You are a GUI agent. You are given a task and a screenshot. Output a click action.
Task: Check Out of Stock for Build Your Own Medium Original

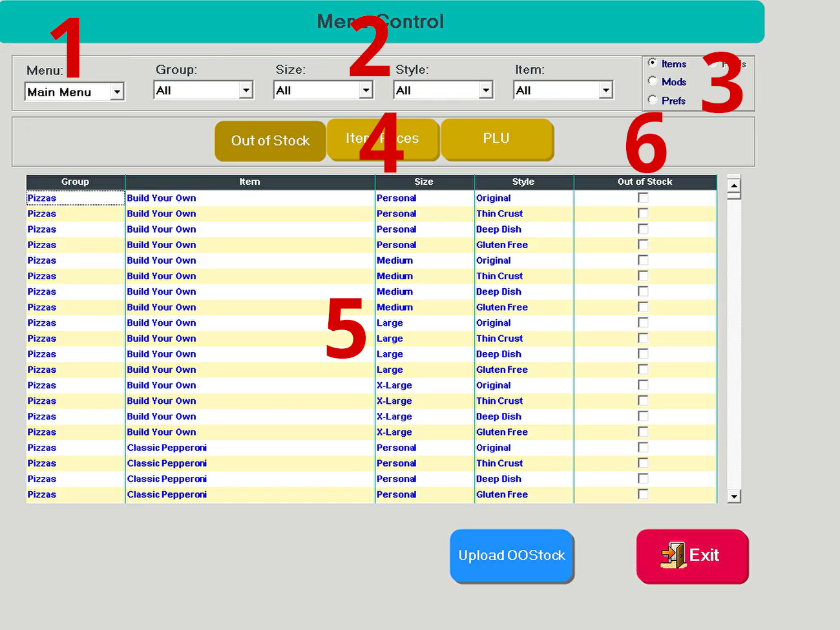coord(643,260)
